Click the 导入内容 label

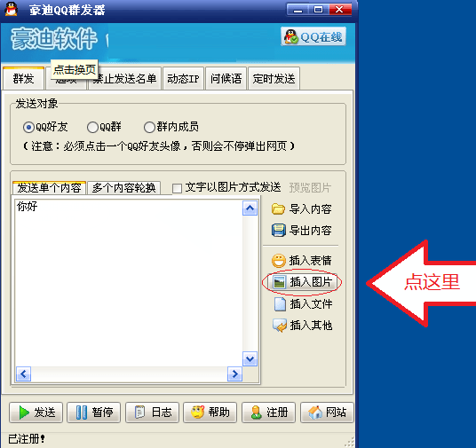(310, 209)
